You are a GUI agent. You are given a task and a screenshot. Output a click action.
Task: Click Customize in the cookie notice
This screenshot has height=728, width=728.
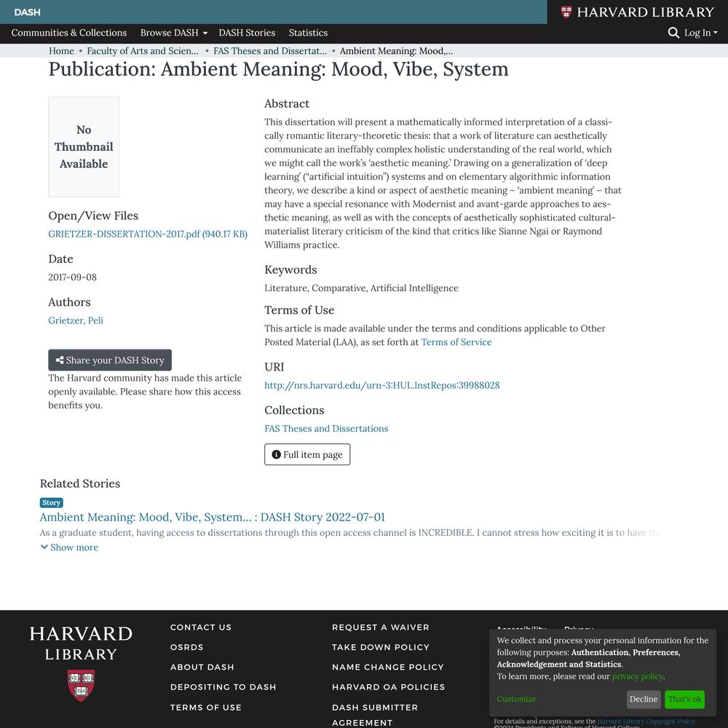point(516,699)
